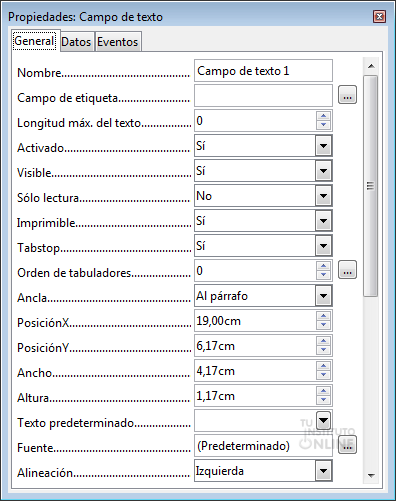
Task: Decrease Altura spinner value
Action: [x=323, y=400]
